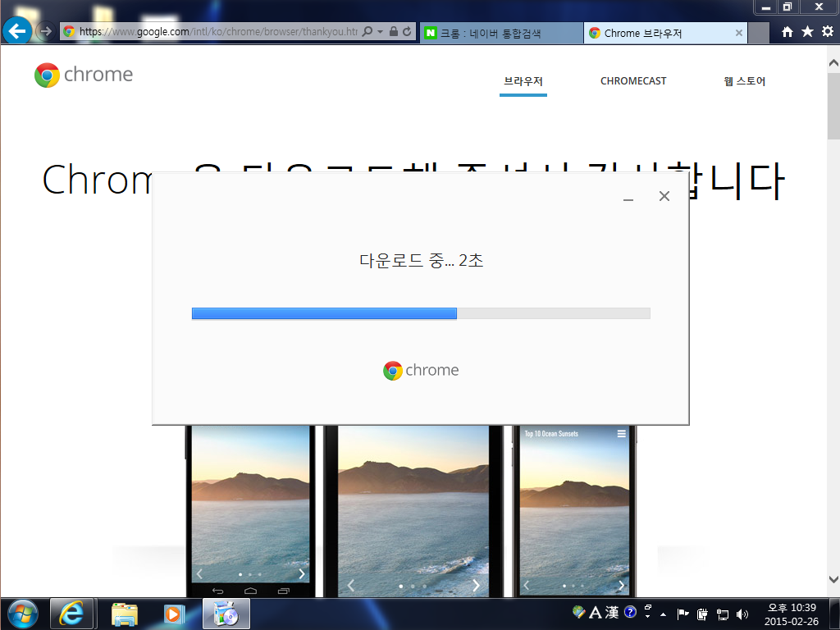
Task: Click the browser forward arrow button
Action: coord(46,31)
